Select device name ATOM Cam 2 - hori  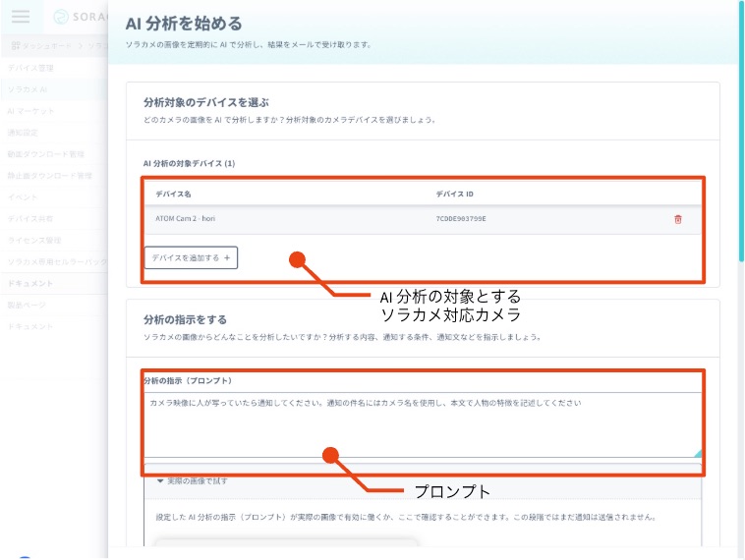coord(186,218)
